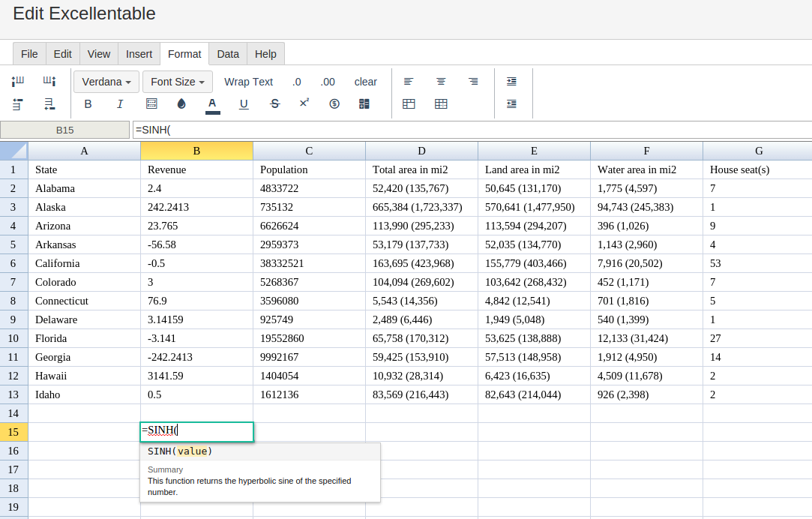Apply strikethrough to the cell
812x519 pixels.
click(x=274, y=104)
